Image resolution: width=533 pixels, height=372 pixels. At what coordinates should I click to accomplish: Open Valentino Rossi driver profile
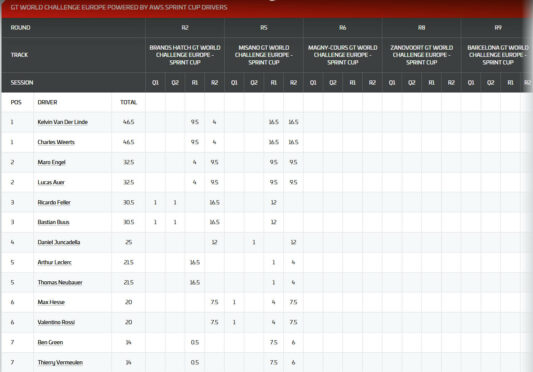56,322
